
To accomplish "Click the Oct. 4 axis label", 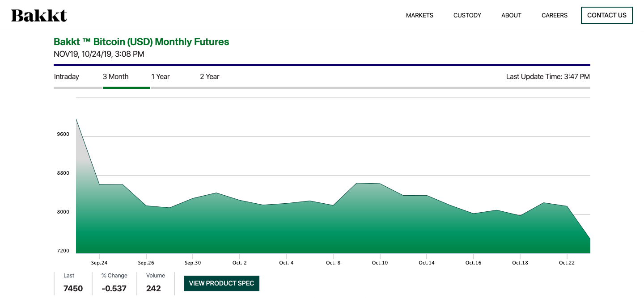I will [x=286, y=263].
